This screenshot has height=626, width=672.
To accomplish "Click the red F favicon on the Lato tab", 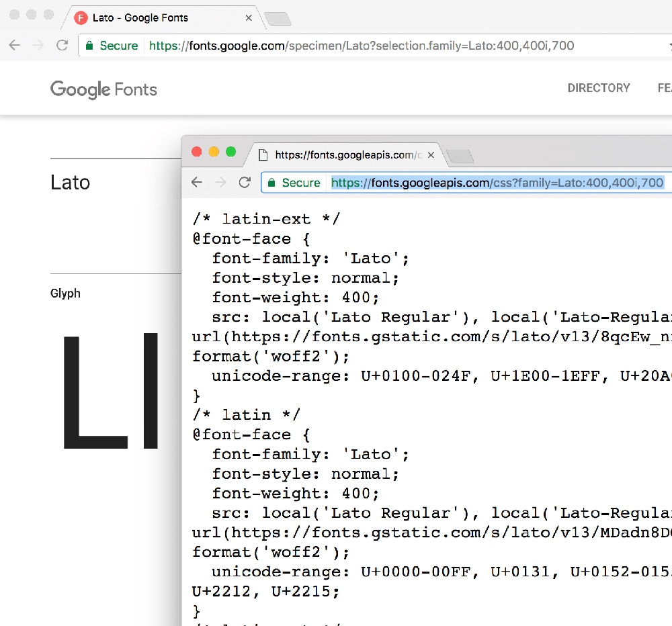I will pos(81,18).
